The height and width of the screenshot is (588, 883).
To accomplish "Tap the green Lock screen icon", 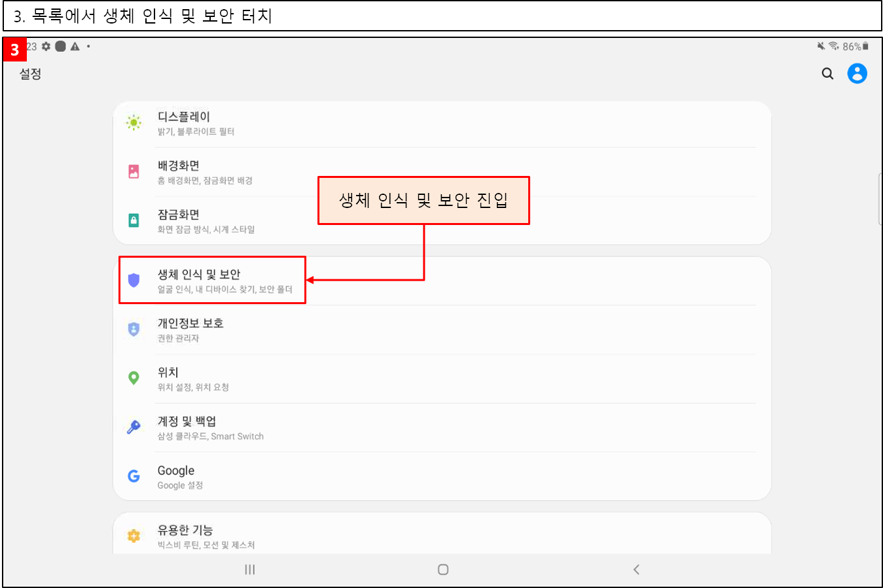I will click(134, 220).
